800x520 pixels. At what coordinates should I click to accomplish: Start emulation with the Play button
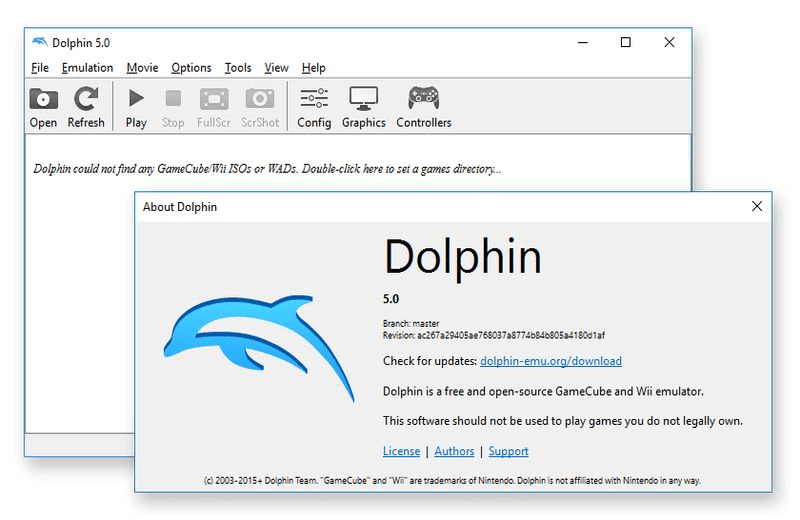136,107
